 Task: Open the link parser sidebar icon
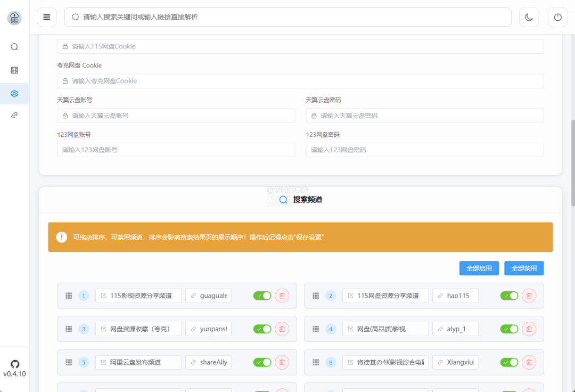[14, 115]
